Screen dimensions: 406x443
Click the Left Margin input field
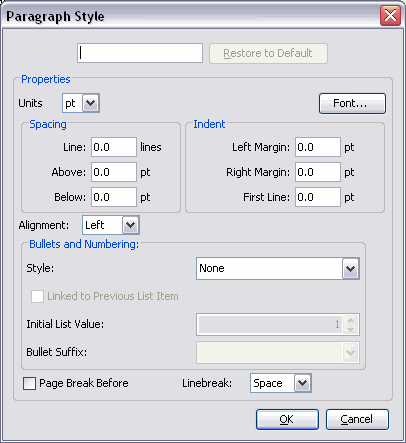[318, 147]
